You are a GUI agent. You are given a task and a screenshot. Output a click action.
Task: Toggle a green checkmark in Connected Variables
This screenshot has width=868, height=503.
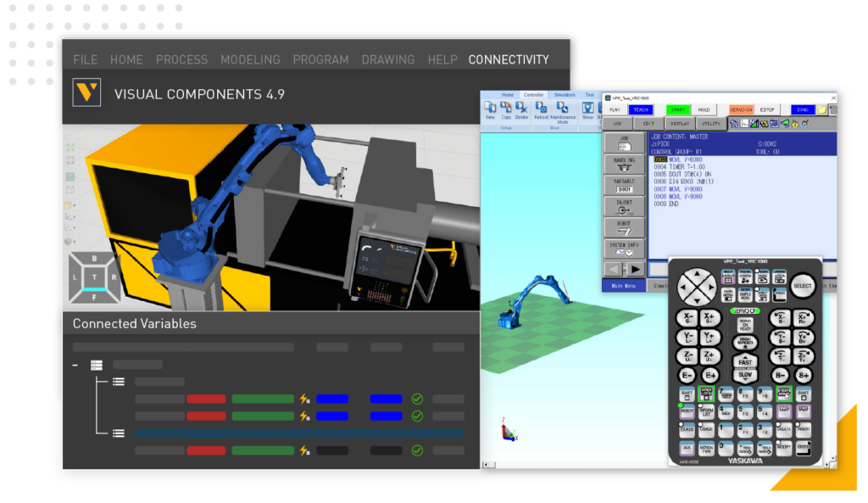pos(418,399)
